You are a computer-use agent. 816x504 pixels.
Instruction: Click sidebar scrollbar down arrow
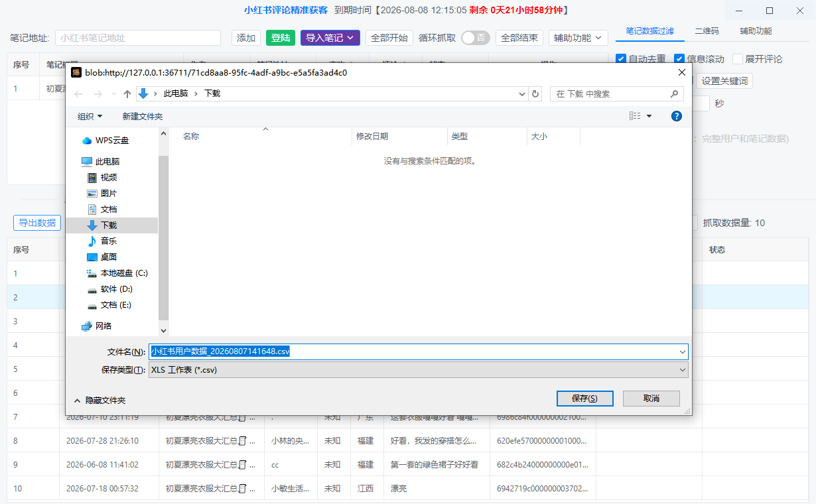[163, 330]
